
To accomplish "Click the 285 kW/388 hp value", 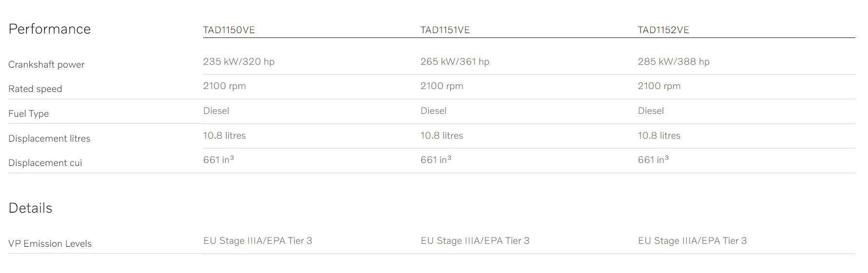I will (674, 62).
